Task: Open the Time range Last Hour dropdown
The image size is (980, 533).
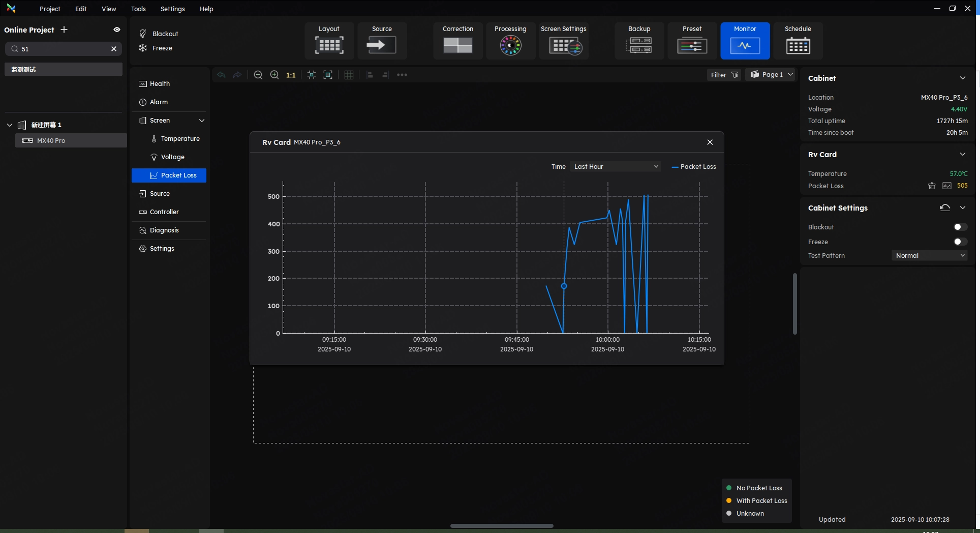Action: (x=616, y=167)
